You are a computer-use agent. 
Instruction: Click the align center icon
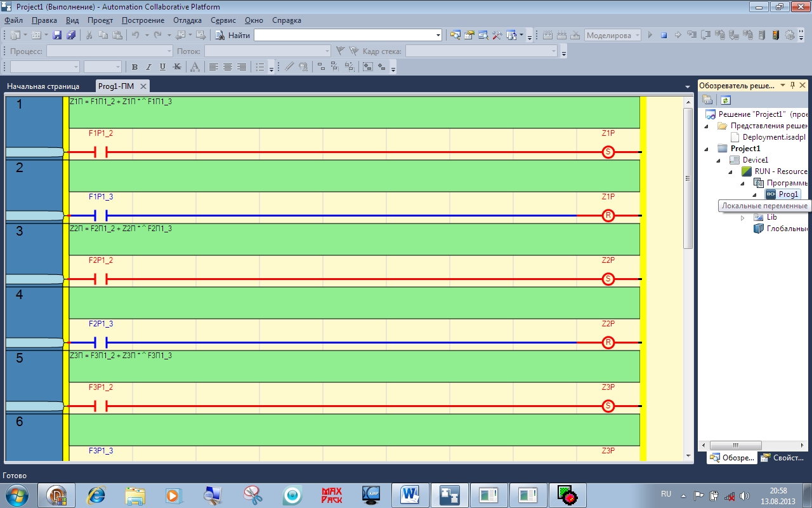(x=228, y=67)
